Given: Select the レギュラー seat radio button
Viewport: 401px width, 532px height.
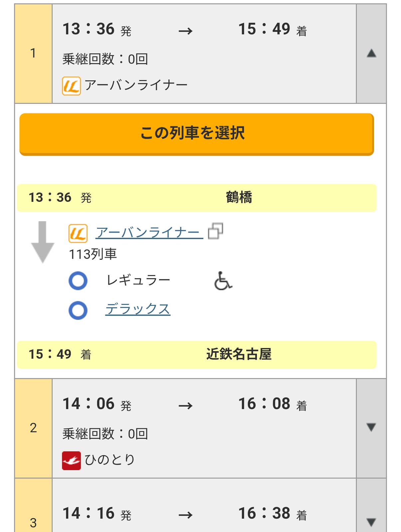Looking at the screenshot, I should tap(78, 280).
